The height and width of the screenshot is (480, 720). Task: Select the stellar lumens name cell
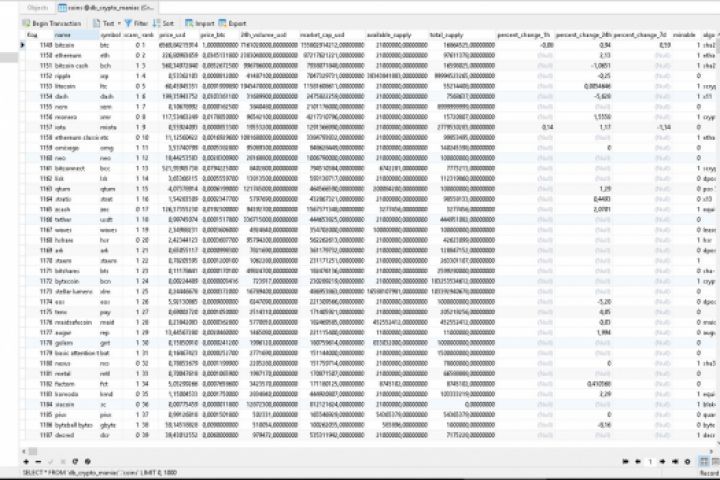75,292
